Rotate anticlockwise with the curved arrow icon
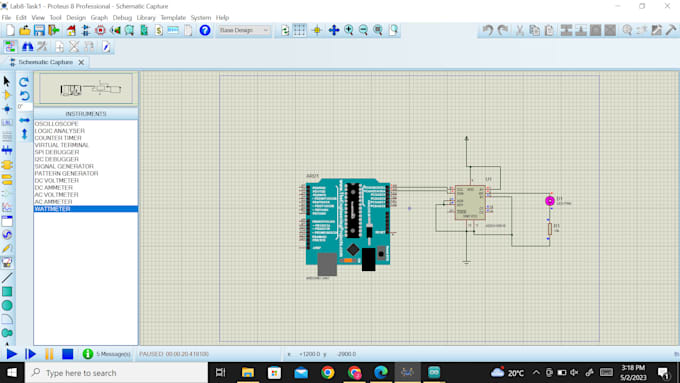This screenshot has height=383, width=680. 24,95
